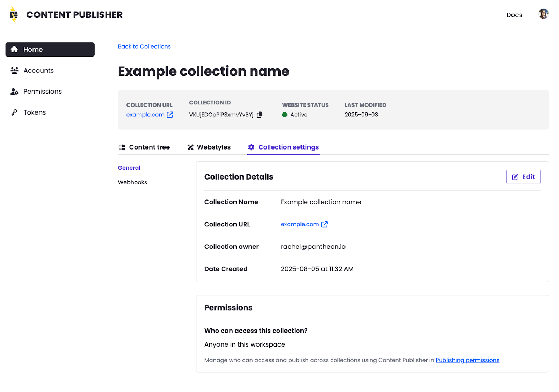Select the Collection settings tab

point(283,147)
